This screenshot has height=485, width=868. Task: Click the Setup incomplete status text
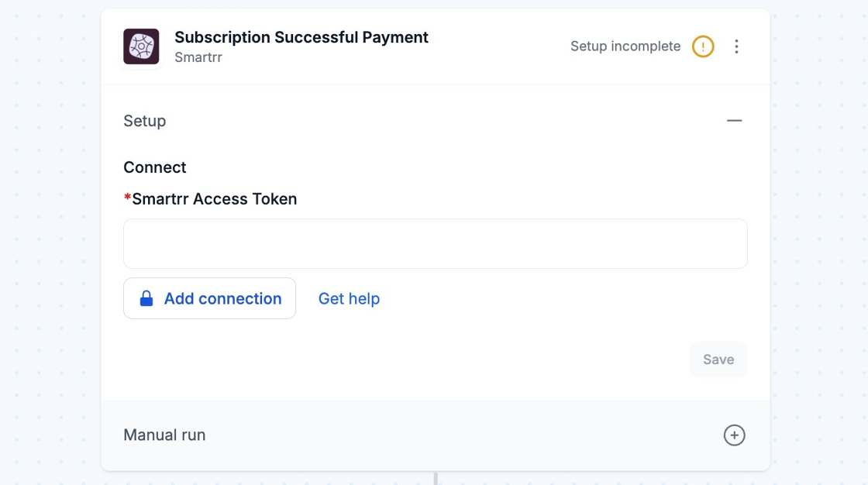625,46
